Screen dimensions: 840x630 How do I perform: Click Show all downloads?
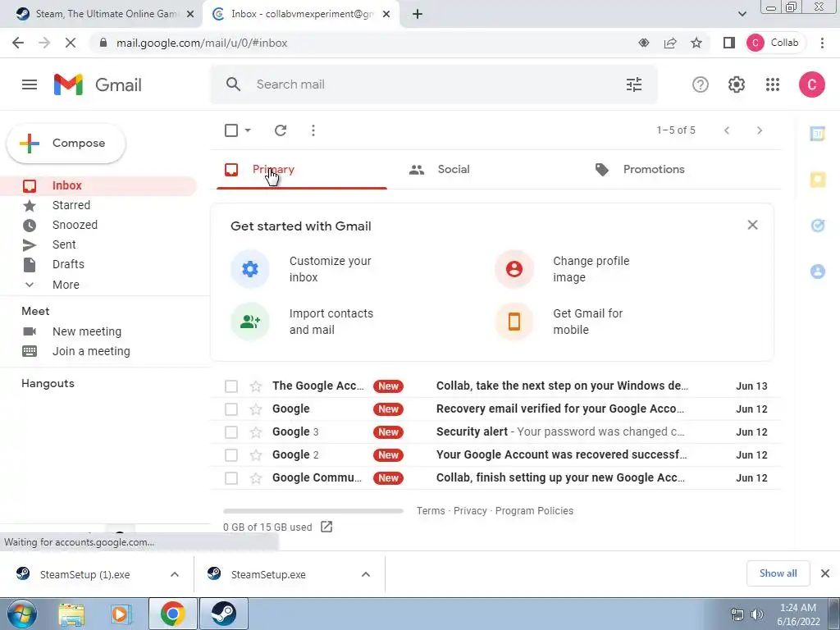point(778,573)
